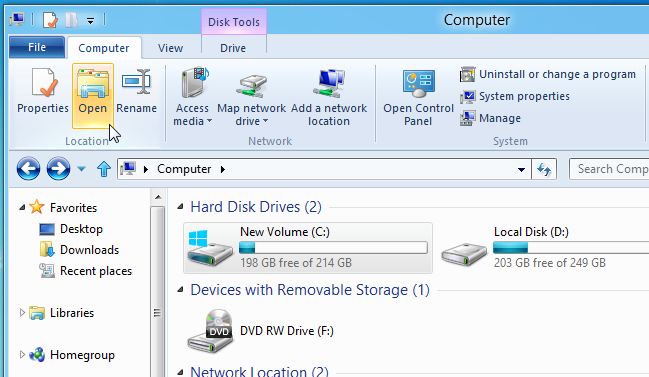Select the Rename icon in the Location group
This screenshot has height=377, width=649.
pos(136,82)
